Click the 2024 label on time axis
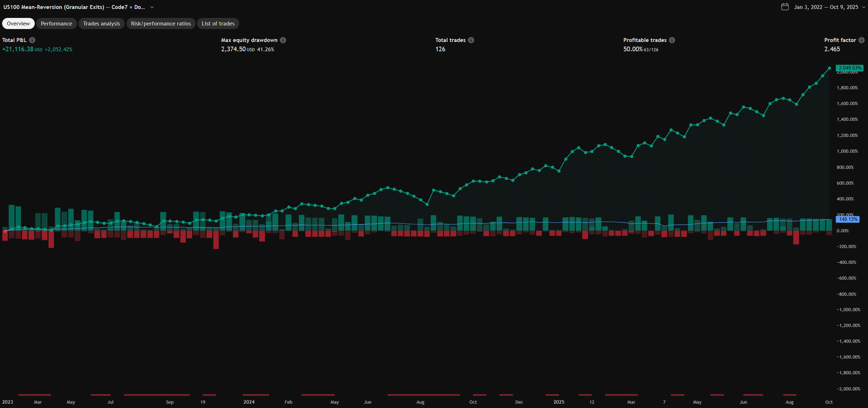 tap(249, 402)
